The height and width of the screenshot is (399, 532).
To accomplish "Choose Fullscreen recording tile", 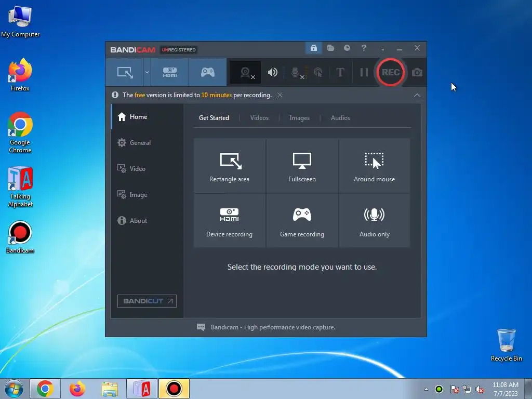I will (x=302, y=166).
